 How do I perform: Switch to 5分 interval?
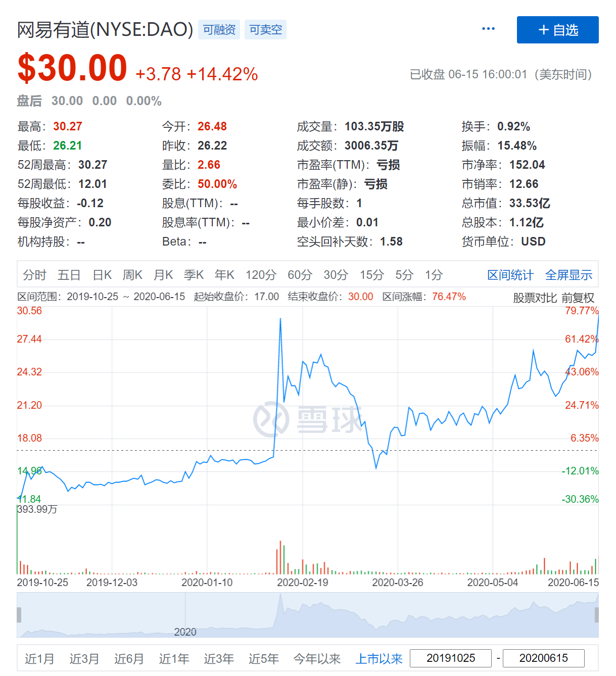(404, 275)
